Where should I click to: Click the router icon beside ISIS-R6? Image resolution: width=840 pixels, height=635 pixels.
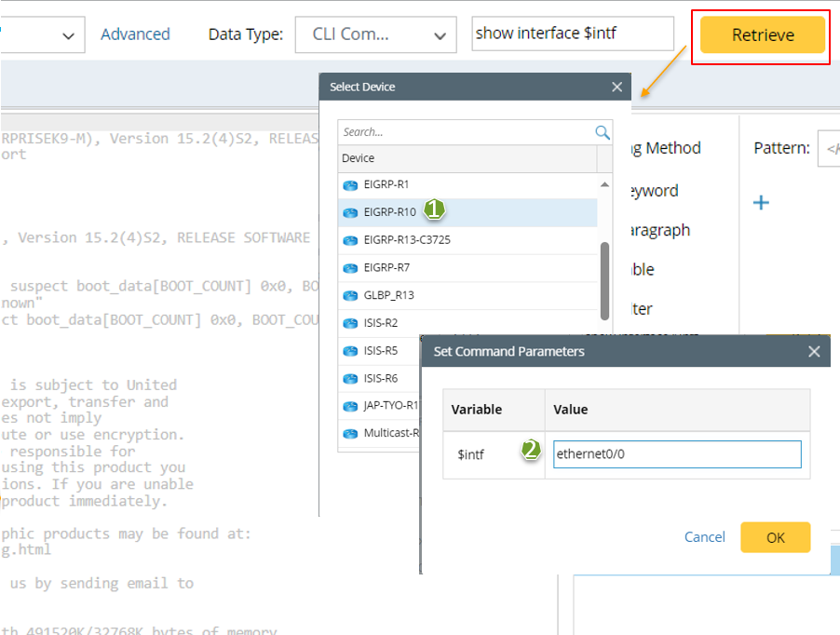350,379
